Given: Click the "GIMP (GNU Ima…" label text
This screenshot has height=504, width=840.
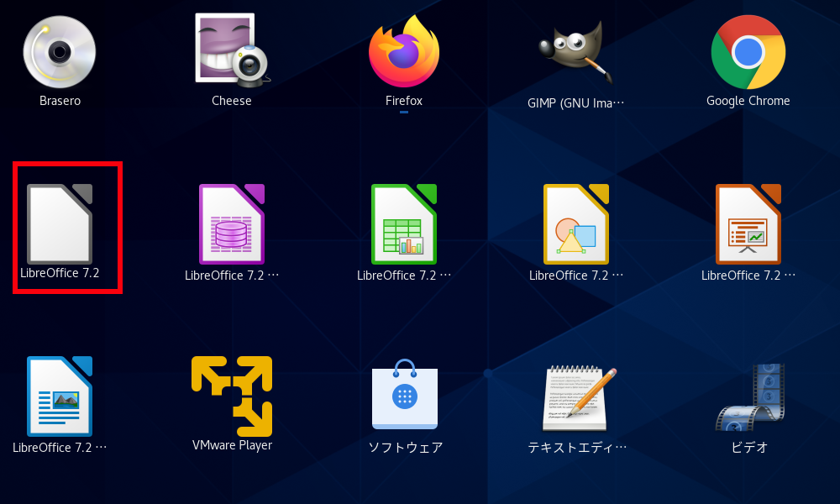Looking at the screenshot, I should (576, 103).
